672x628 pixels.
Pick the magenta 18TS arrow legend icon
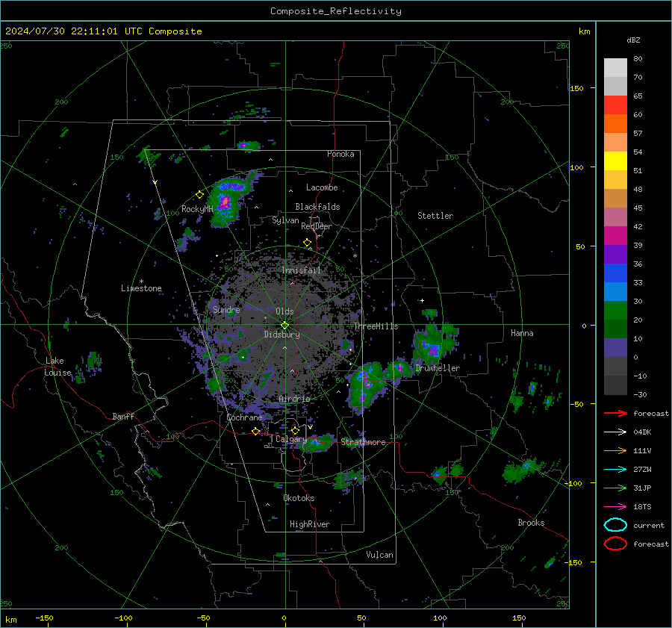coord(615,507)
